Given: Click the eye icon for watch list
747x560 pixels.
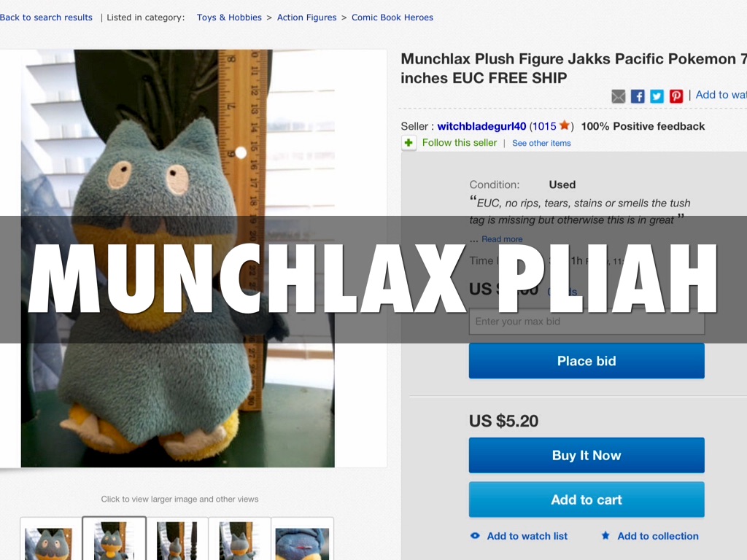Looking at the screenshot, I should point(475,536).
